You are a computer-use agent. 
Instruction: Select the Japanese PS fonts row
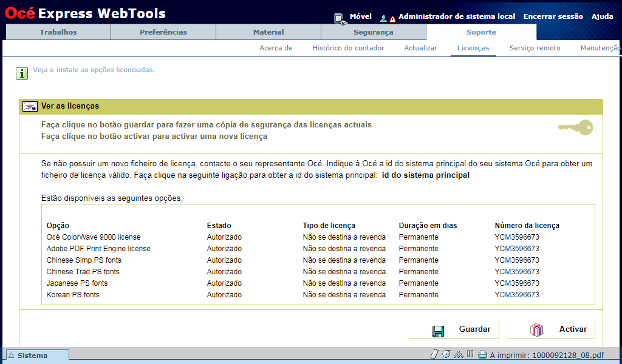coord(318,283)
